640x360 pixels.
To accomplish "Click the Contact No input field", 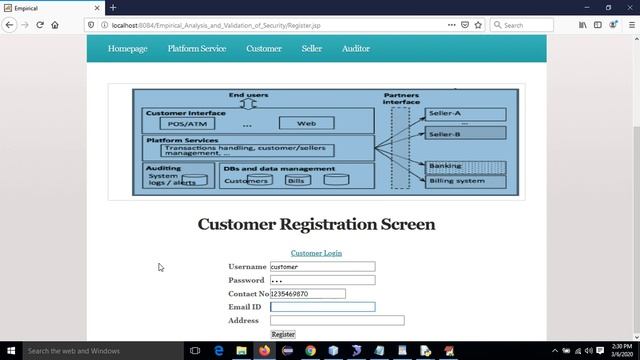I will 308,293.
